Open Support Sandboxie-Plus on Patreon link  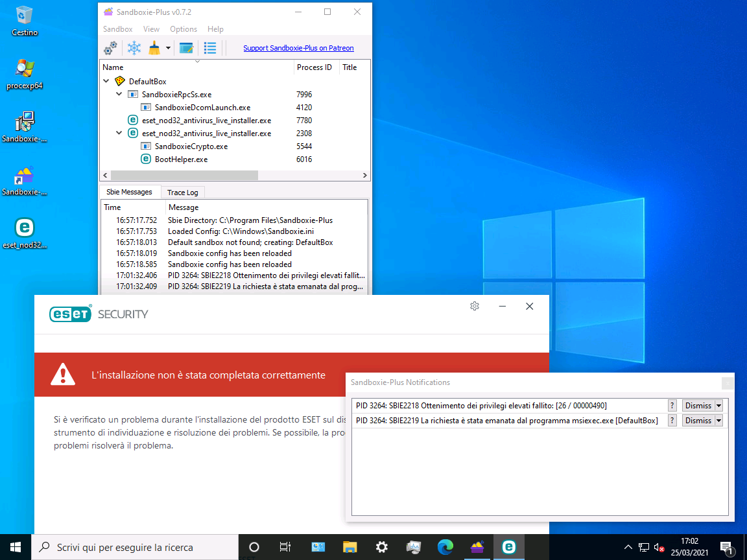pyautogui.click(x=298, y=48)
